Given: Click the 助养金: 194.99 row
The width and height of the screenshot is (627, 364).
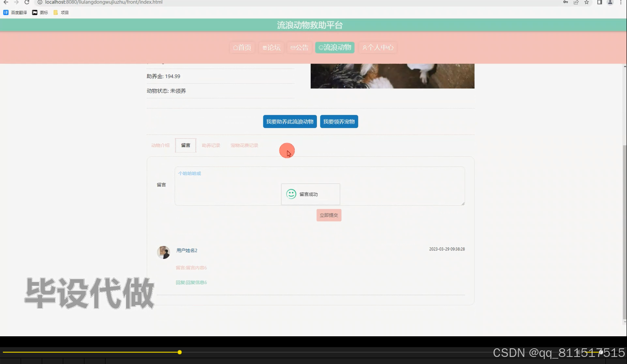Looking at the screenshot, I should [x=220, y=76].
